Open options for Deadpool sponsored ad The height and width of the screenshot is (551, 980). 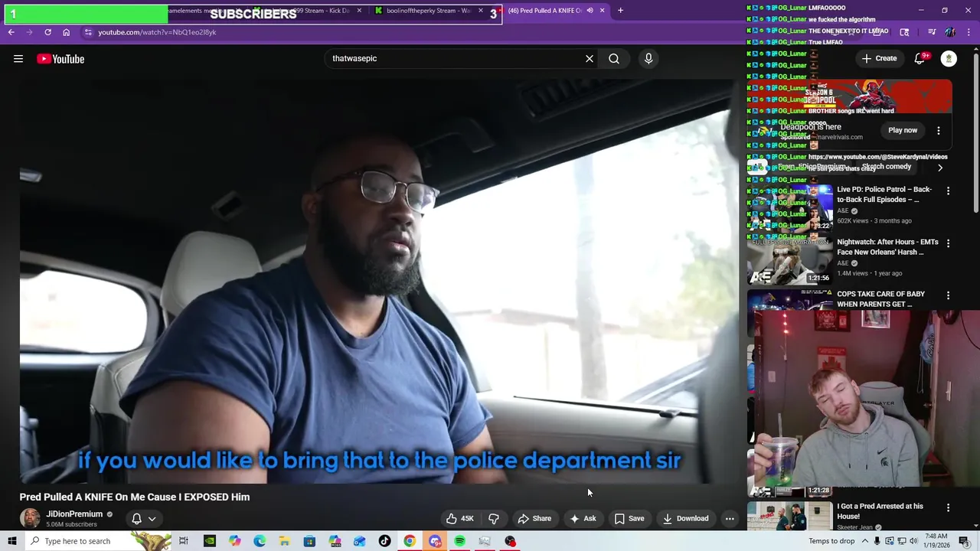click(939, 130)
